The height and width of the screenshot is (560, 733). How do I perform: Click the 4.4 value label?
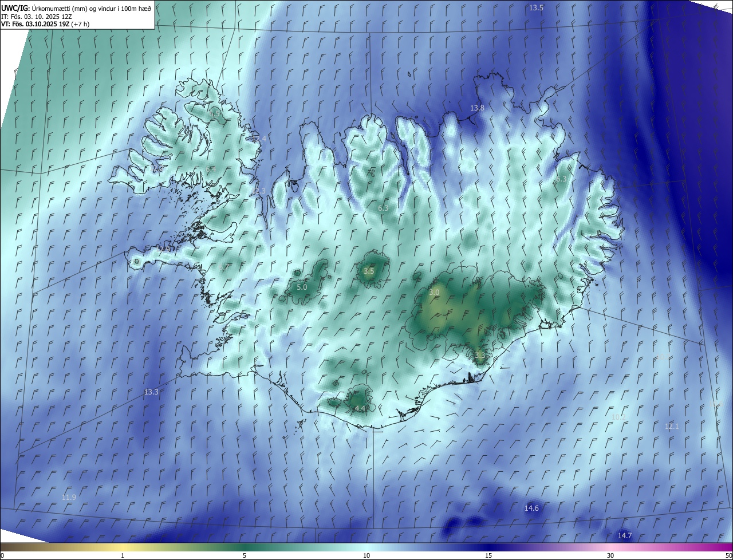pyautogui.click(x=360, y=408)
